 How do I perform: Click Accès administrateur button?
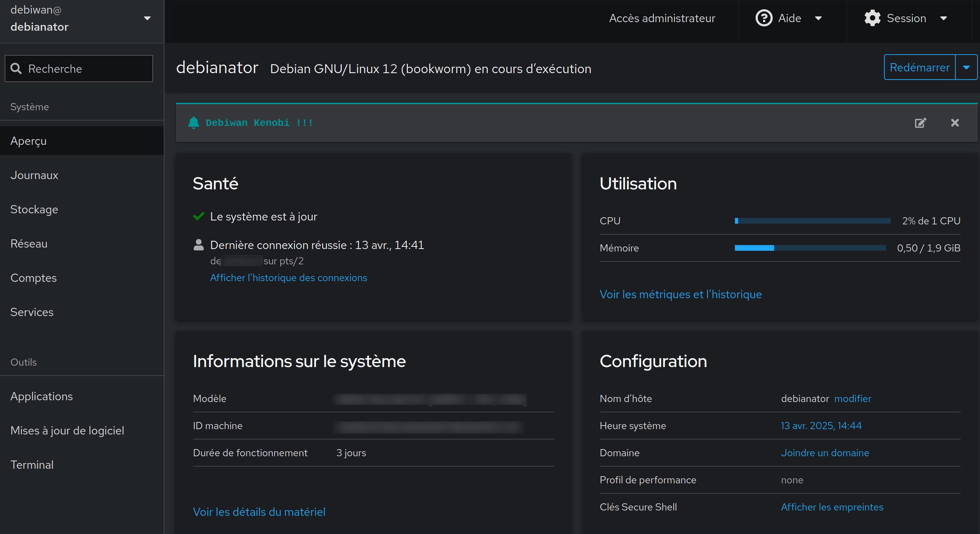coord(662,18)
